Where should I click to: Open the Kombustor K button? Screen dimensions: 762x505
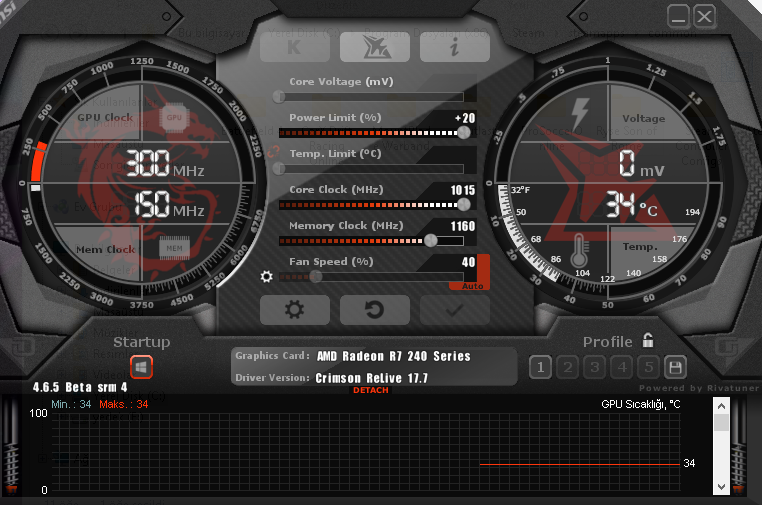295,47
